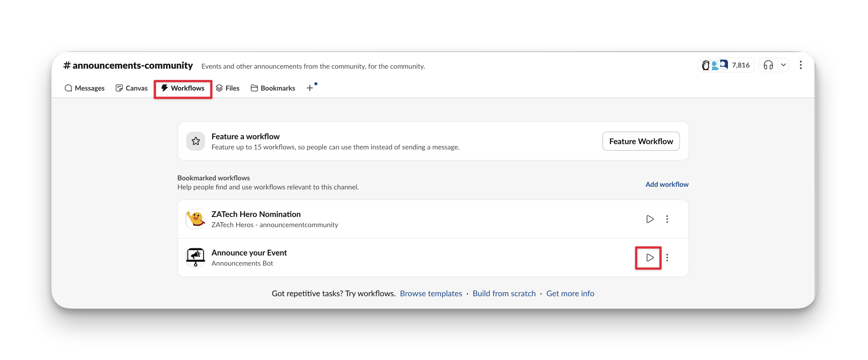Click the #announcements-community channel name

[x=128, y=65]
